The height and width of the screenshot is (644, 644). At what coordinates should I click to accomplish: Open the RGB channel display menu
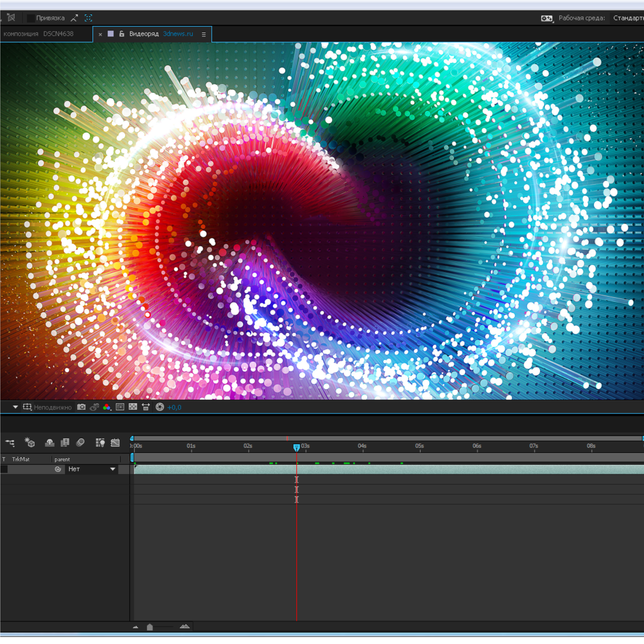click(107, 407)
